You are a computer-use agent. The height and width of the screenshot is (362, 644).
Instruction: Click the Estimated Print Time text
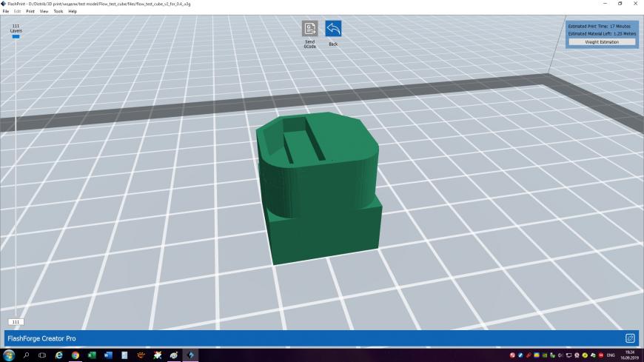(600, 27)
